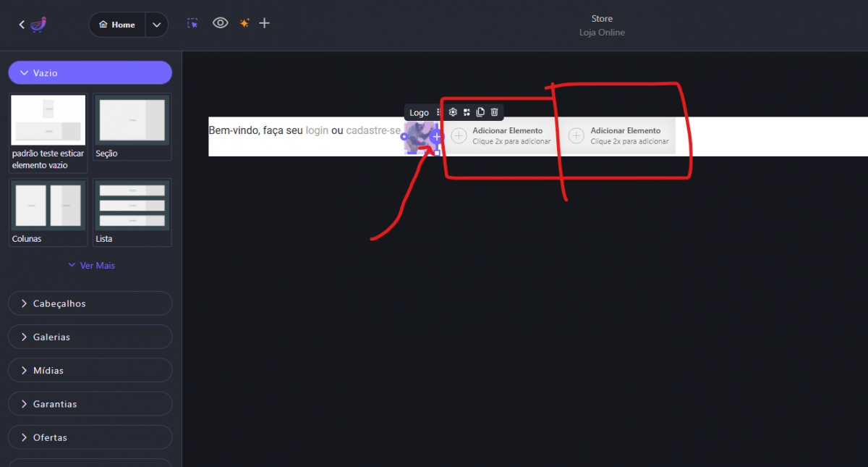Collapse the Vazio section

(x=90, y=73)
